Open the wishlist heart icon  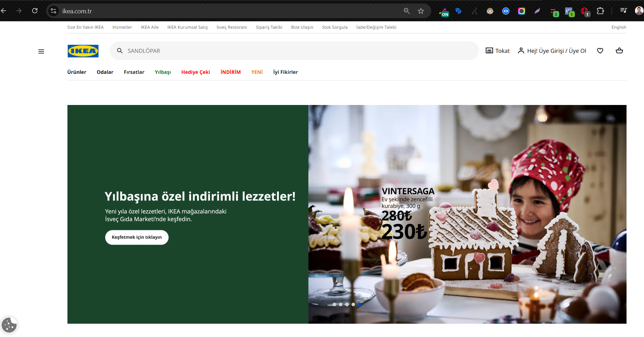click(x=600, y=51)
